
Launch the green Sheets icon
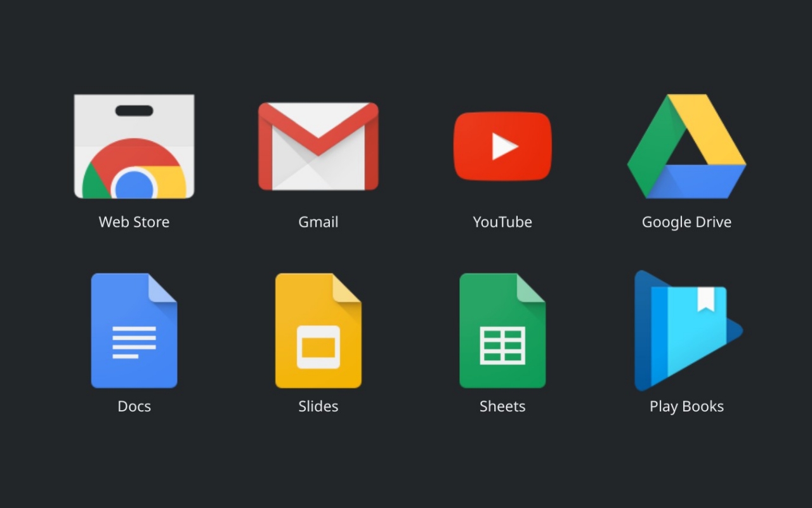pyautogui.click(x=502, y=330)
